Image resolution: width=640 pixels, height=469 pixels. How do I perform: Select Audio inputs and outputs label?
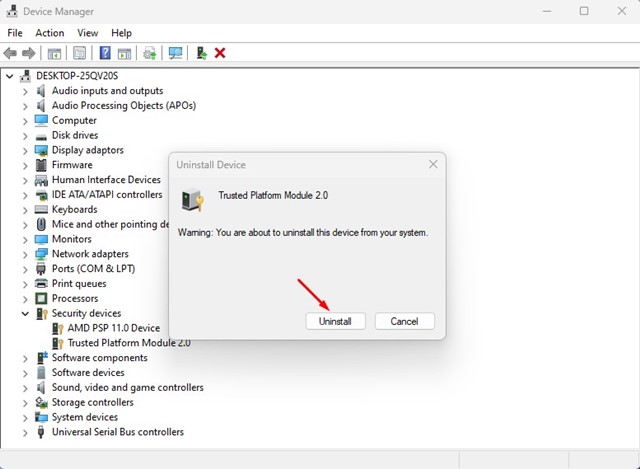107,91
